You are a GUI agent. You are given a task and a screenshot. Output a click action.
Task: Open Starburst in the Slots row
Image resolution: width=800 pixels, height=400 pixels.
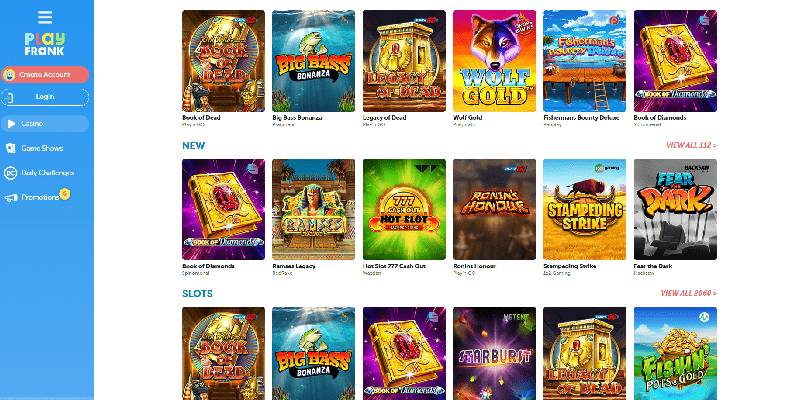tap(494, 353)
